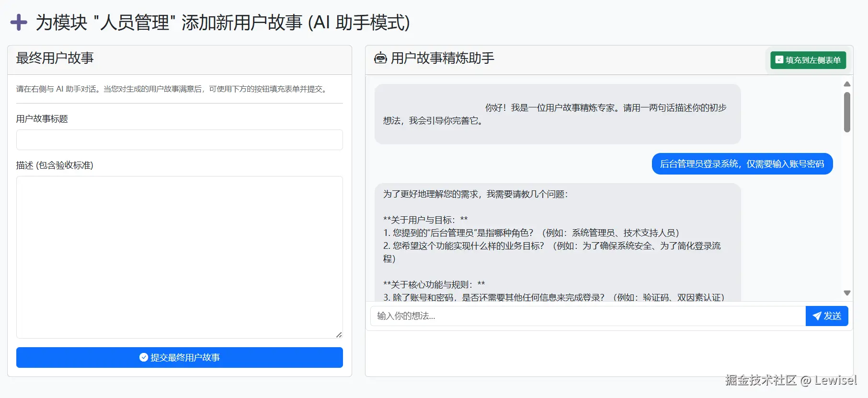Image resolution: width=868 pixels, height=398 pixels.
Task: Click the chat scrollbar up arrow
Action: [x=847, y=84]
